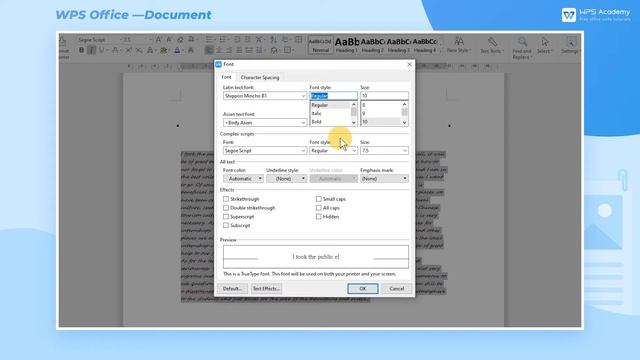Close the Font dialog

coord(409,64)
